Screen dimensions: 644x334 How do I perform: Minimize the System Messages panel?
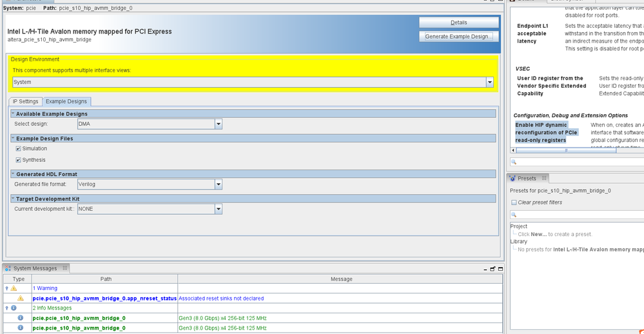485,270
